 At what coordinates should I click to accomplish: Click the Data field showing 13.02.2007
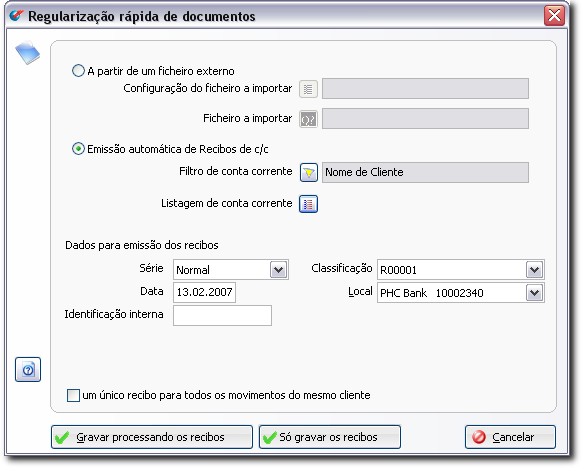(x=204, y=292)
